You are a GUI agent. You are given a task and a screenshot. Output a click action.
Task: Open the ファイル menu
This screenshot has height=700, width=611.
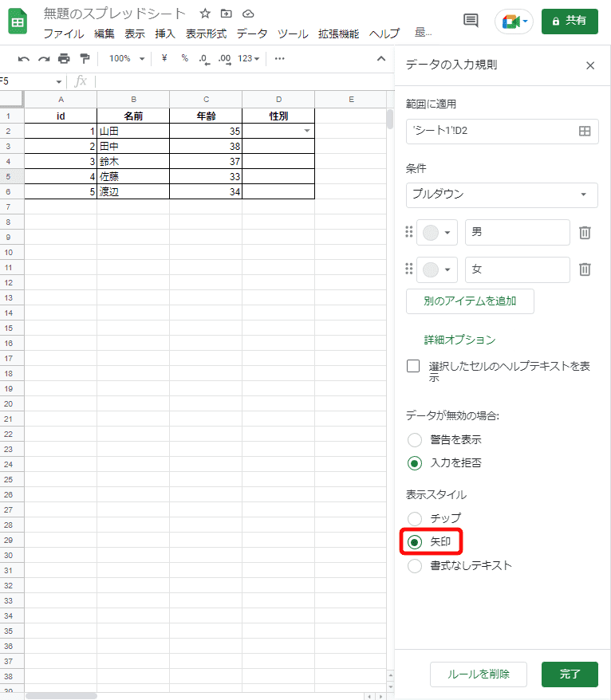[64, 34]
